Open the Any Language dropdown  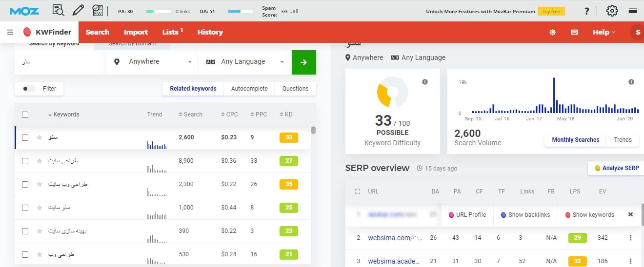pyautogui.click(x=244, y=62)
